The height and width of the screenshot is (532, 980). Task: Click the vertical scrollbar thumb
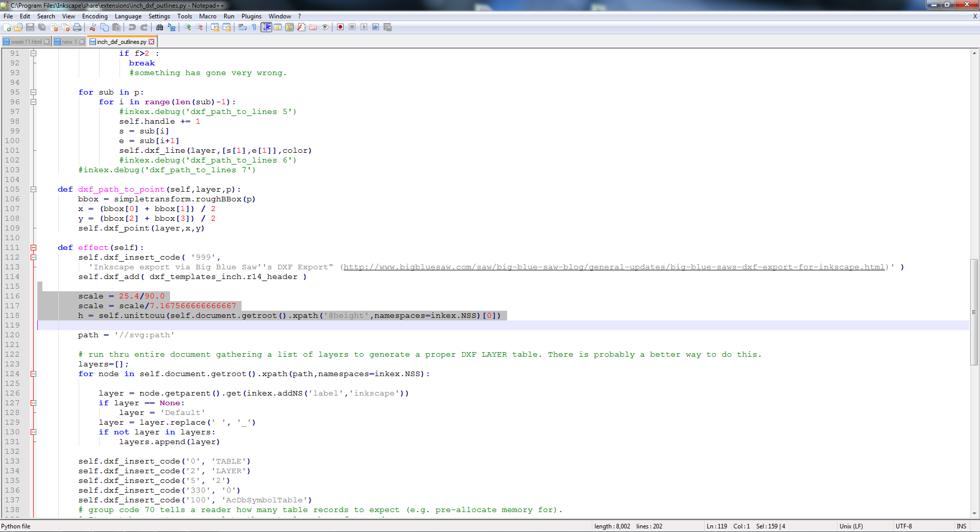point(974,312)
